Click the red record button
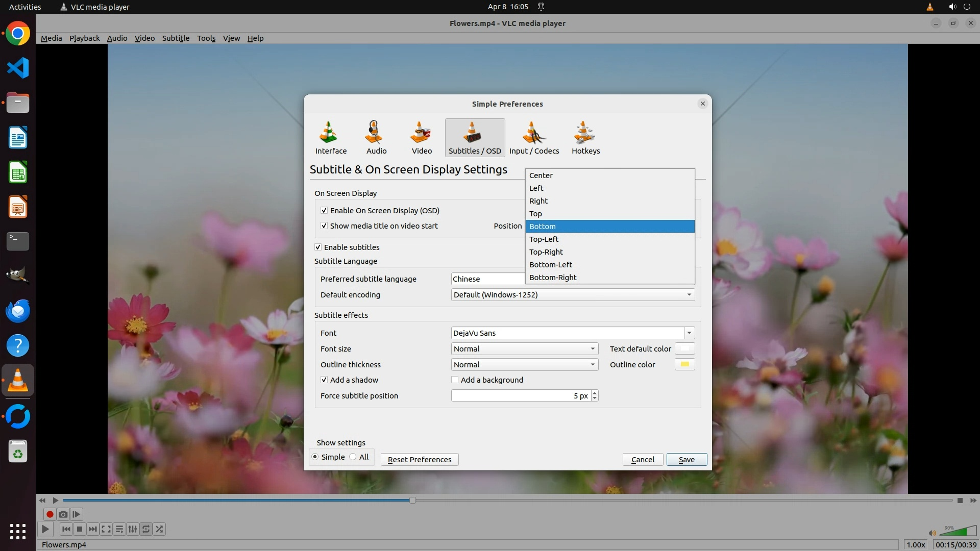The image size is (980, 551). pyautogui.click(x=50, y=514)
